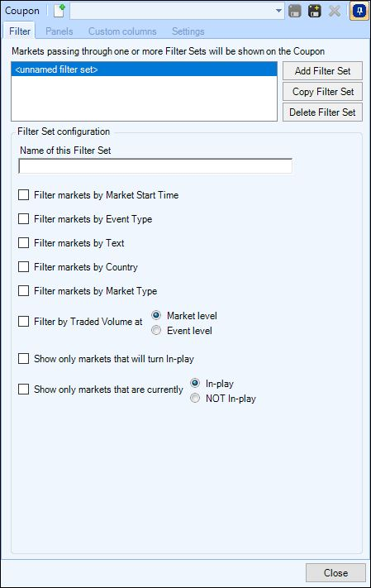Enable Filter markets by Market Start Time
Viewport: 371px width, 588px height.
point(24,195)
